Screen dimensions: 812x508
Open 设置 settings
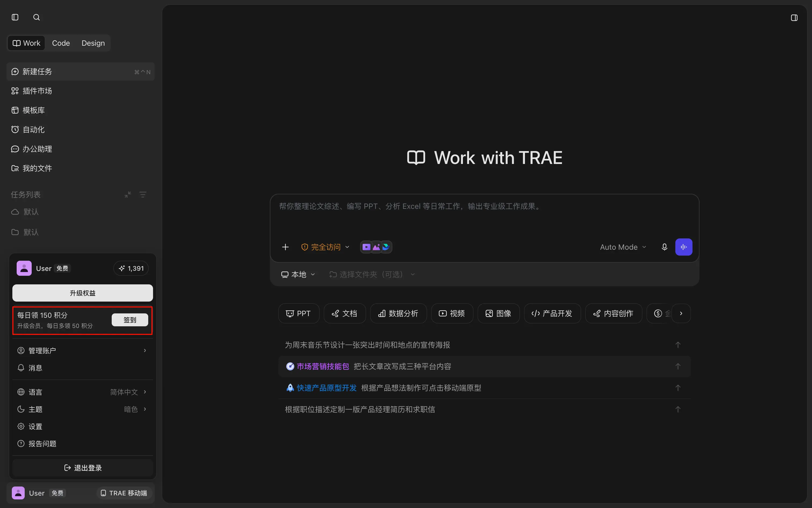pyautogui.click(x=82, y=426)
